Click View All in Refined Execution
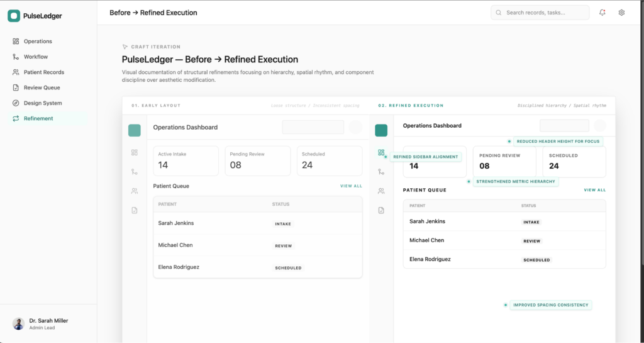 click(595, 190)
